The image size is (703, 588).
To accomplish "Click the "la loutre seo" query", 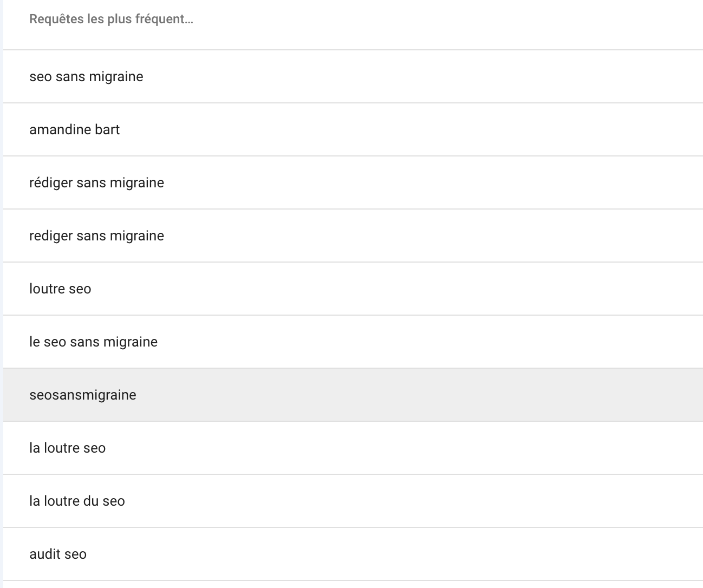I will coord(353,448).
